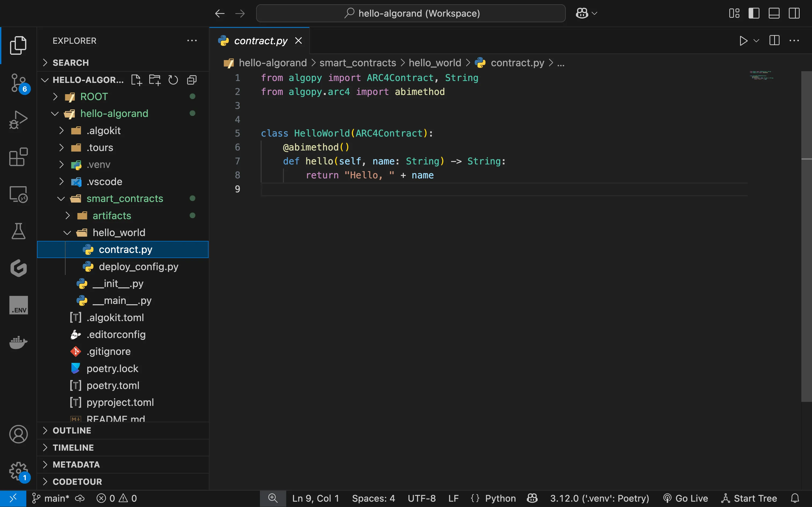Switch to the contract.py tab
Screen dimensions: 812x507
[x=260, y=41]
